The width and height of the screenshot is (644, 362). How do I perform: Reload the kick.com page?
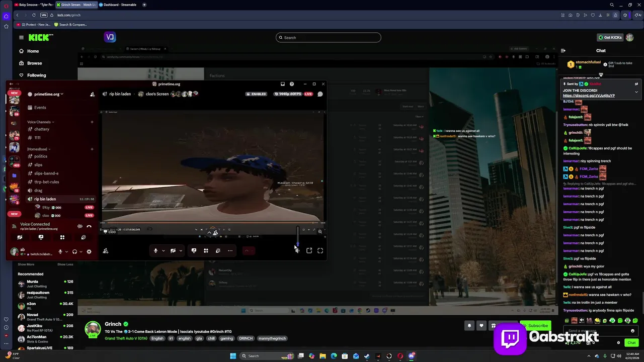point(34,15)
